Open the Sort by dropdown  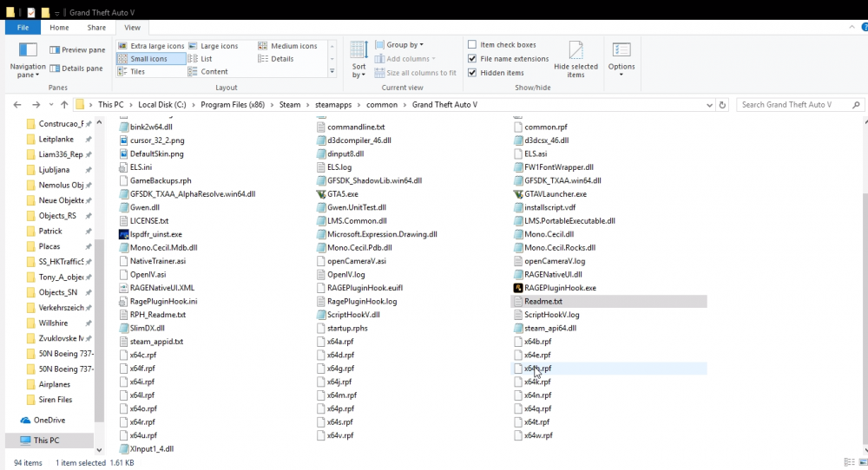[x=358, y=60]
